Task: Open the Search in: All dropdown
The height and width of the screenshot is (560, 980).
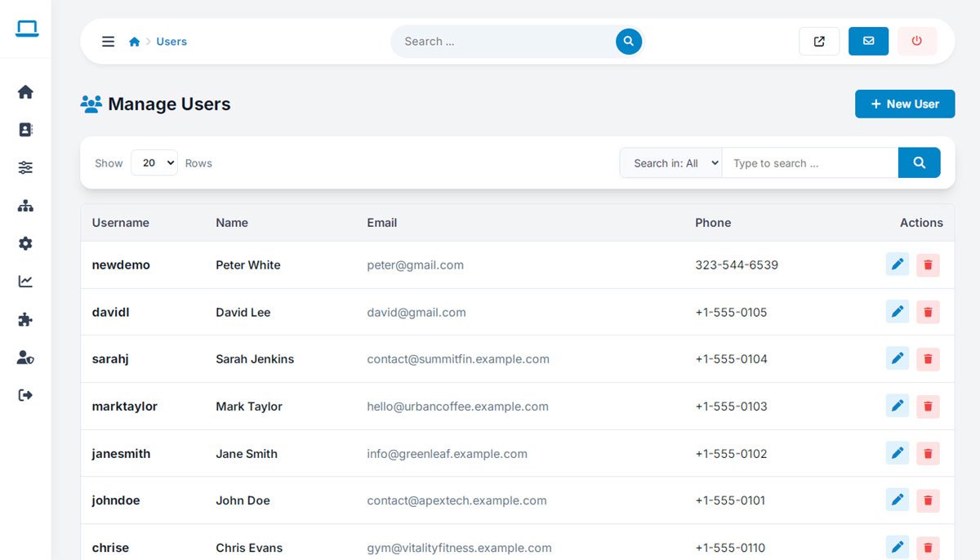Action: pyautogui.click(x=670, y=163)
